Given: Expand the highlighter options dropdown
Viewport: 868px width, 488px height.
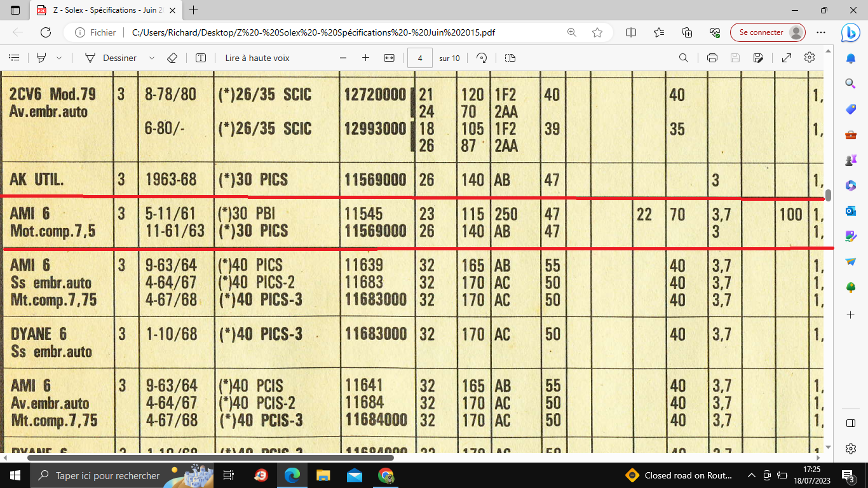Looking at the screenshot, I should click(x=59, y=58).
